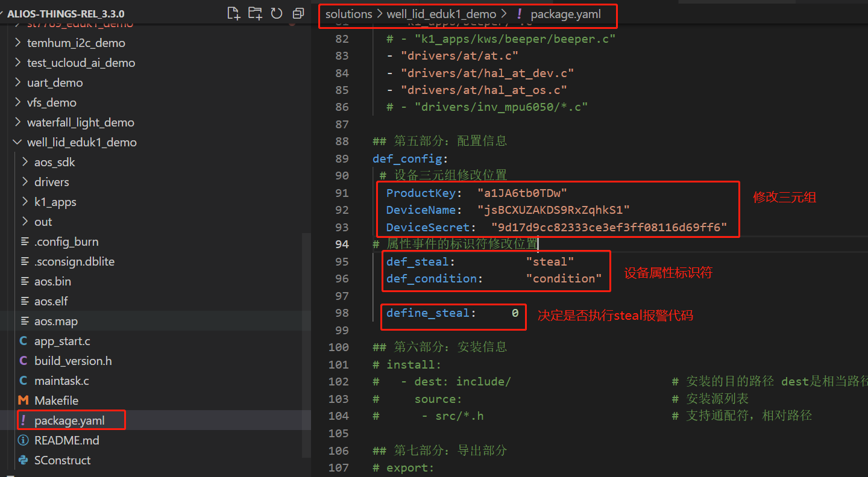The width and height of the screenshot is (868, 477).
Task: Create a new file in the Explorer
Action: 233,13
